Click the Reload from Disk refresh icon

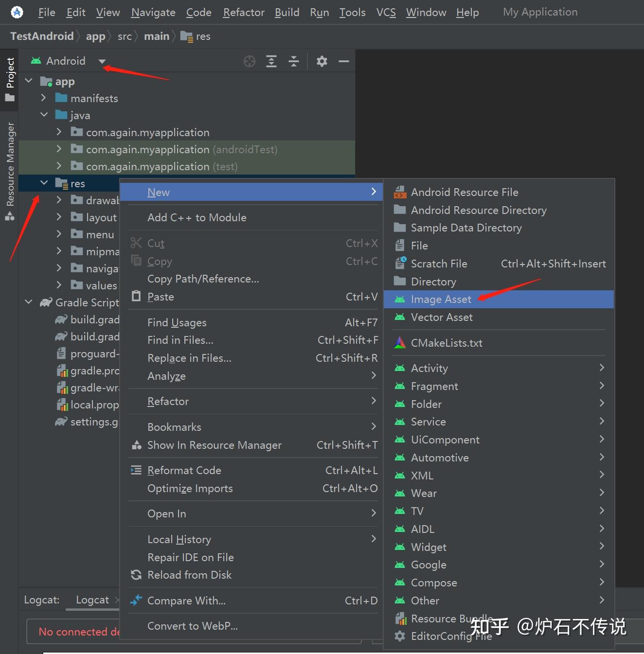click(x=136, y=575)
